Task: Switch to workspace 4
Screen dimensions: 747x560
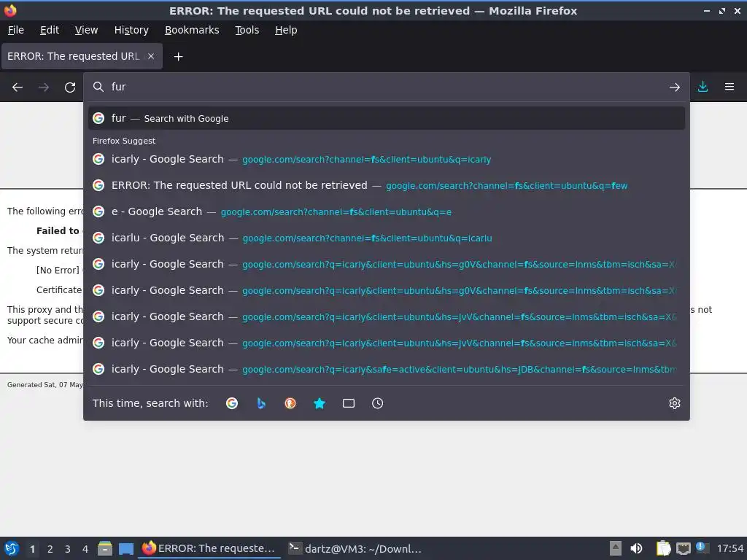Action: click(x=85, y=549)
